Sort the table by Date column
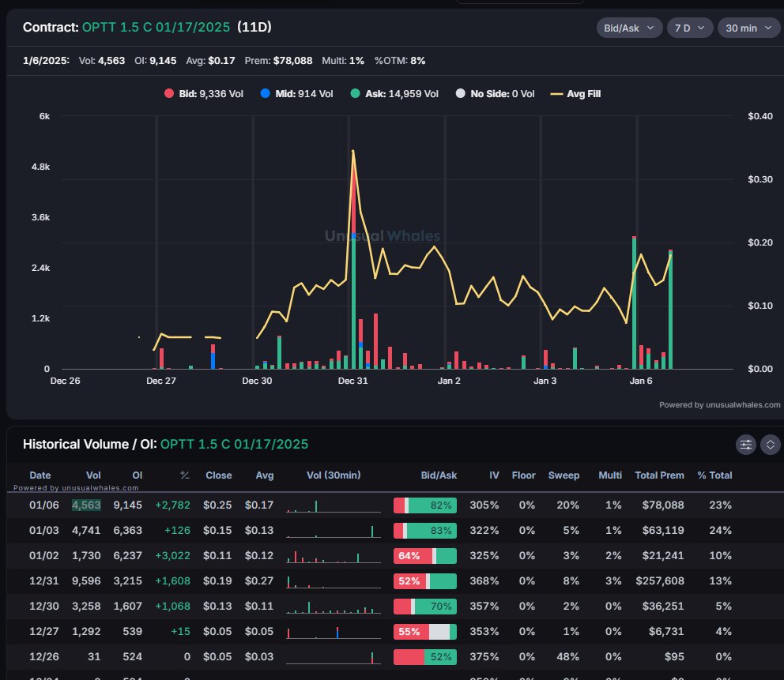This screenshot has height=680, width=784. 40,475
